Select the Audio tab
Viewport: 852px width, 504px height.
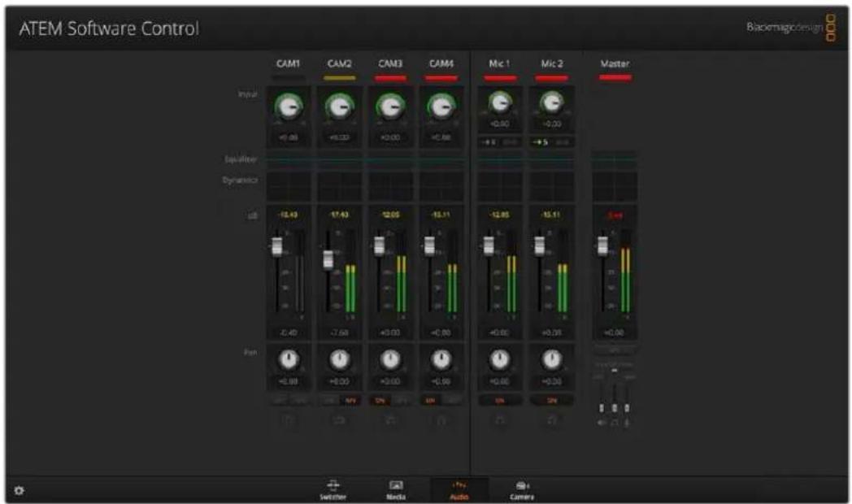(x=459, y=489)
